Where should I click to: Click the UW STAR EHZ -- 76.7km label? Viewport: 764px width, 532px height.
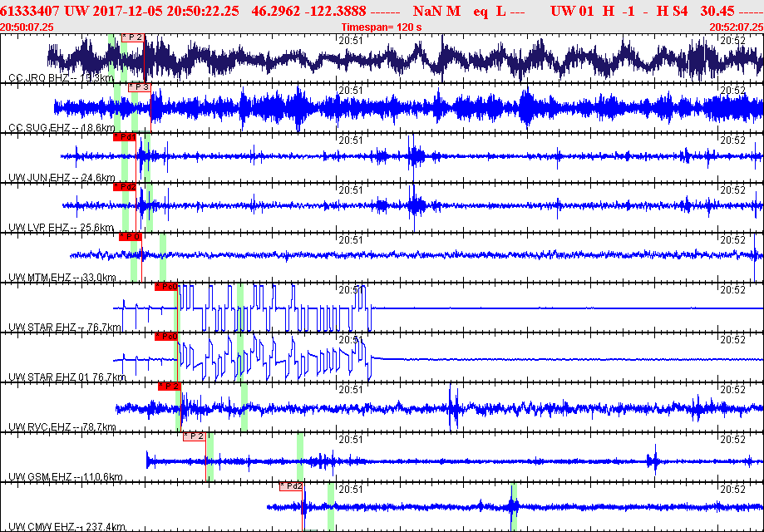click(65, 328)
